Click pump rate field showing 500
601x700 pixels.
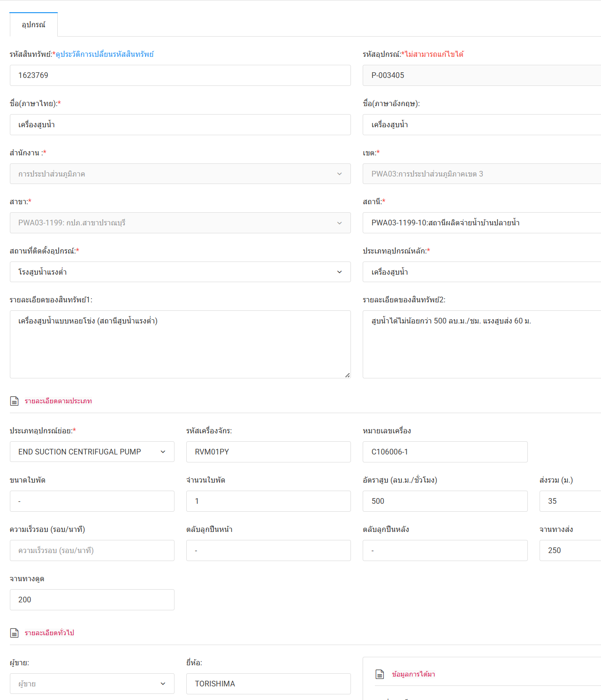pos(445,501)
